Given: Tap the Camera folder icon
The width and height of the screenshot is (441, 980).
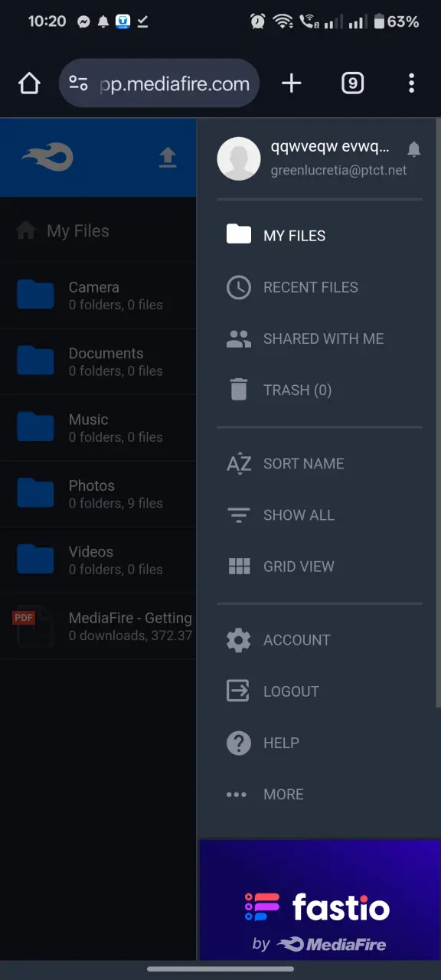Looking at the screenshot, I should point(35,295).
